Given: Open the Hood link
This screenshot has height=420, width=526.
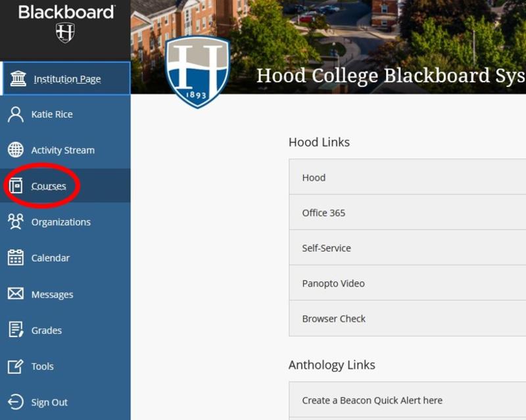Looking at the screenshot, I should [407, 177].
